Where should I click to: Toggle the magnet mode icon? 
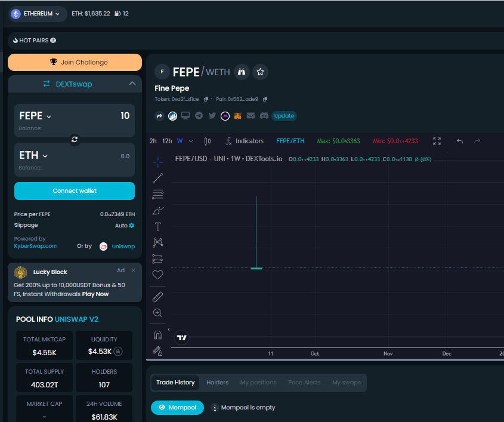click(158, 335)
